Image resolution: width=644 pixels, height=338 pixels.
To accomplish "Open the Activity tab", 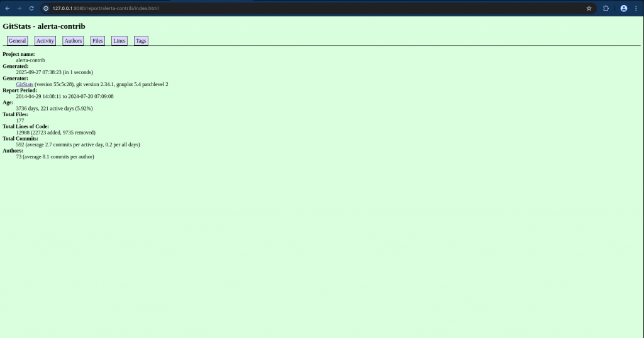I will coord(45,41).
